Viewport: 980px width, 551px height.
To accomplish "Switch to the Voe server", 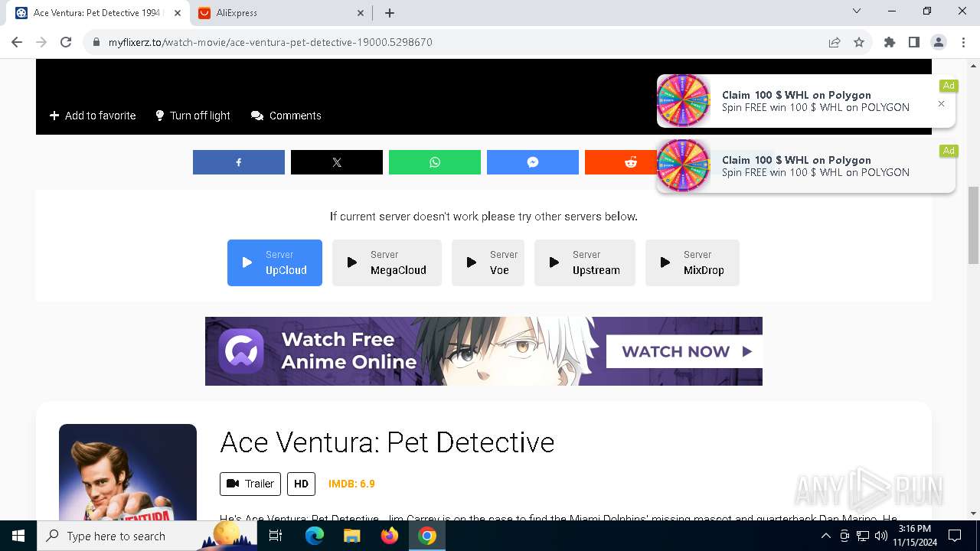I will 488,262.
